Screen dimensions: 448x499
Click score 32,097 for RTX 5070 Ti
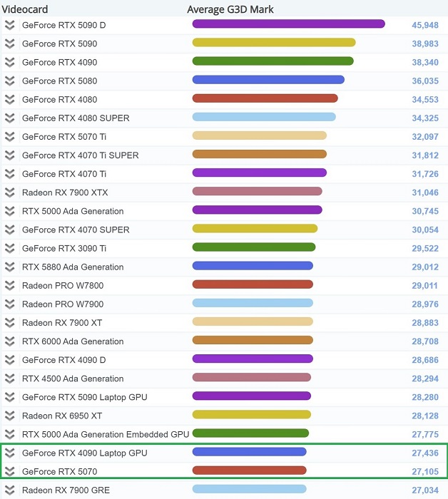click(425, 137)
